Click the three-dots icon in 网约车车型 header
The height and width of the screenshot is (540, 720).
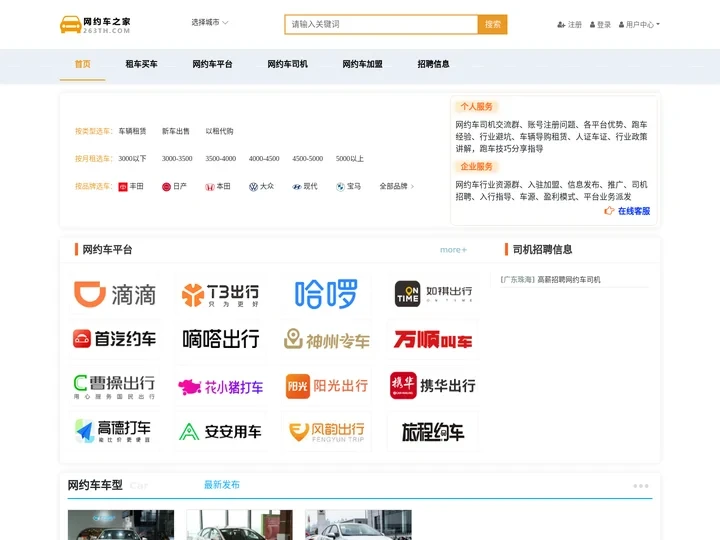pyautogui.click(x=641, y=486)
